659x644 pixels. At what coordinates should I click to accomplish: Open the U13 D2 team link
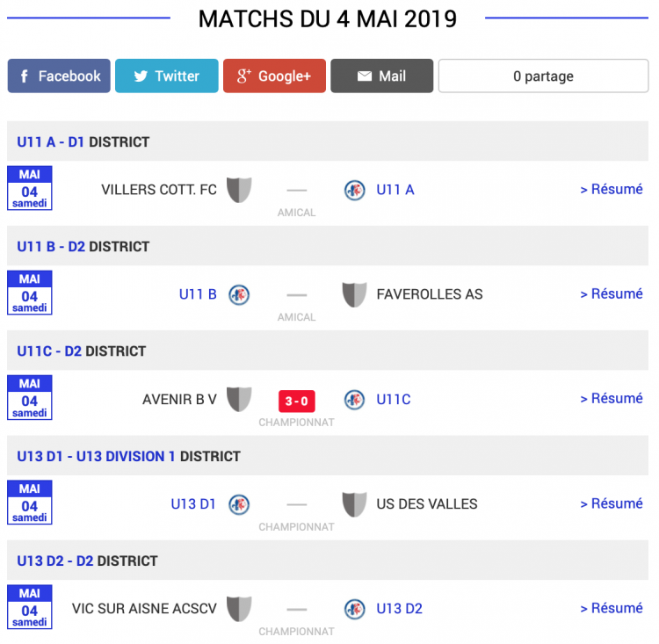coord(401,609)
